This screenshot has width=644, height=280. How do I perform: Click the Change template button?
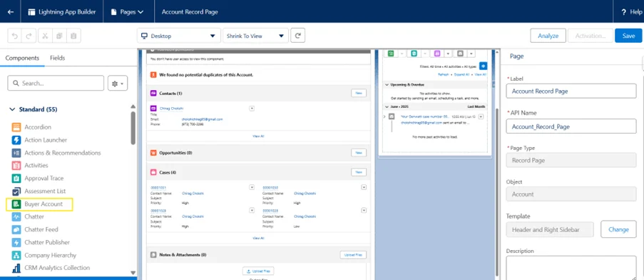coord(618,229)
